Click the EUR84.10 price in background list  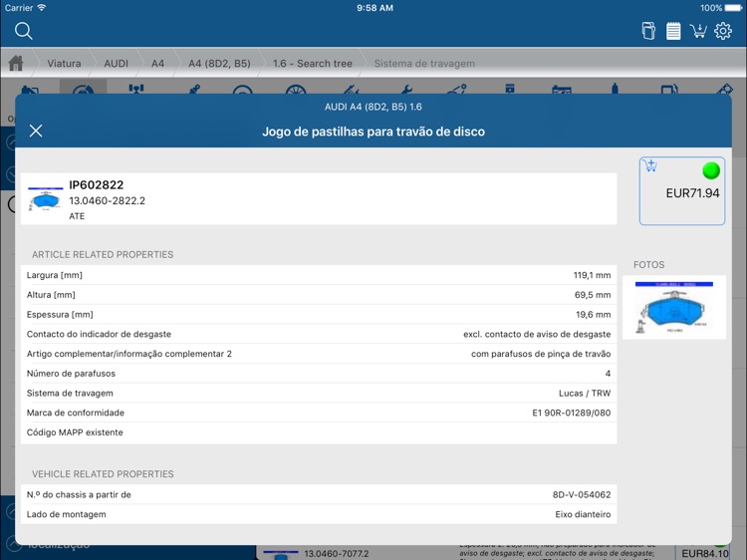(x=704, y=553)
